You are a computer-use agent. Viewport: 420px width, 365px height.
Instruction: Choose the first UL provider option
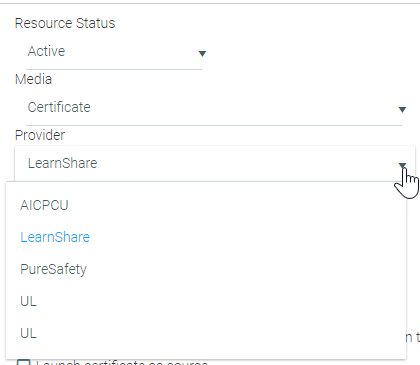[x=28, y=301]
